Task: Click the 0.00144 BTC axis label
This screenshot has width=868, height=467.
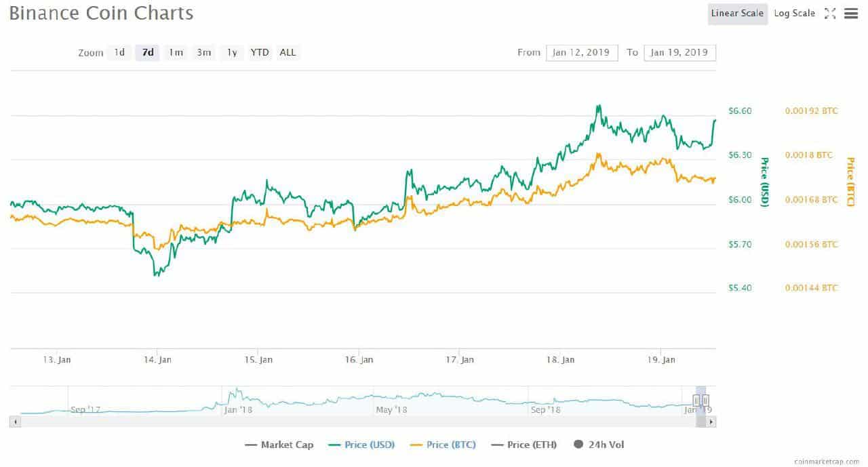Action: [x=812, y=288]
